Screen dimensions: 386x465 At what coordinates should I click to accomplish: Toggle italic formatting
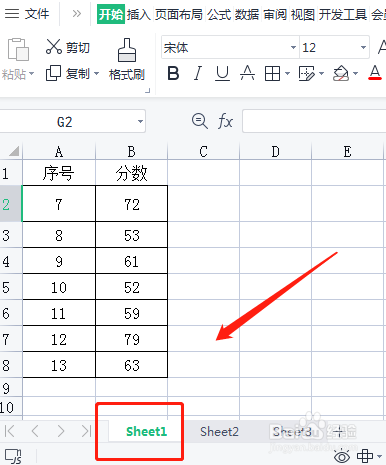click(x=198, y=73)
